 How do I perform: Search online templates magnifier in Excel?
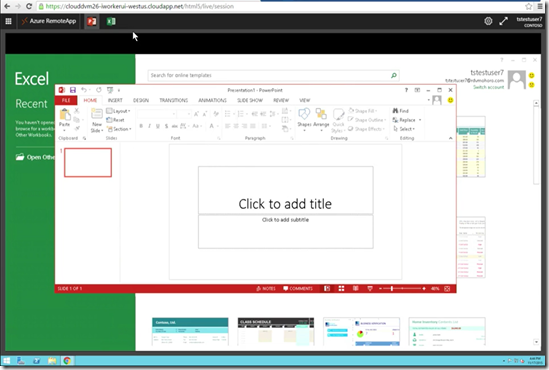click(394, 75)
